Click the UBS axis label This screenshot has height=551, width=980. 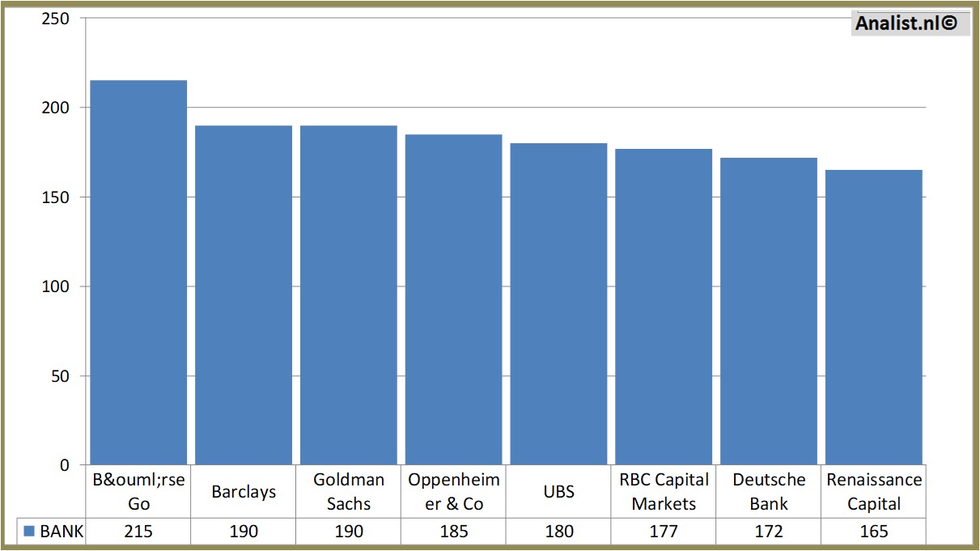click(x=558, y=492)
